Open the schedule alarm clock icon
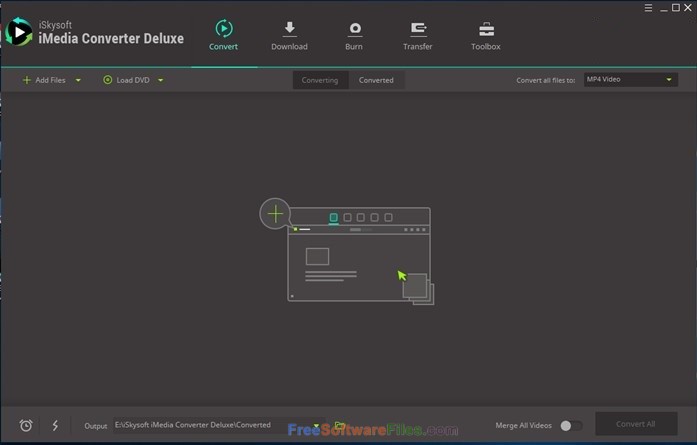 click(x=26, y=425)
